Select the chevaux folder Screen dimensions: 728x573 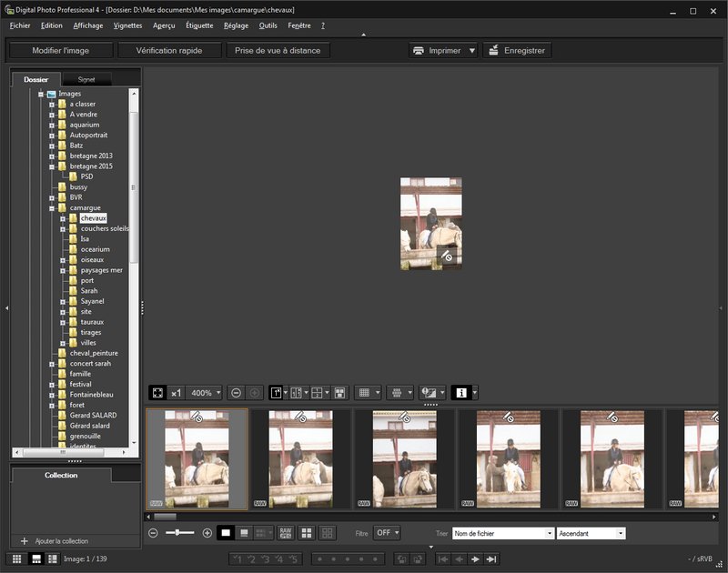click(94, 218)
